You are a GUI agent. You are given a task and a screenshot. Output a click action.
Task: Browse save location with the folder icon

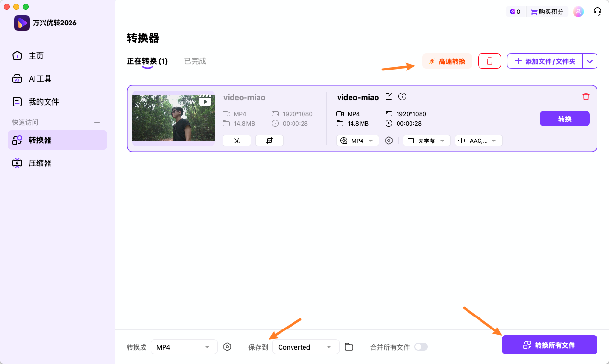tap(349, 347)
